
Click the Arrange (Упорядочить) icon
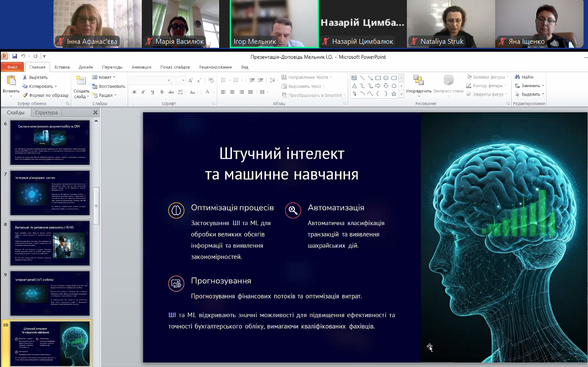tap(418, 80)
